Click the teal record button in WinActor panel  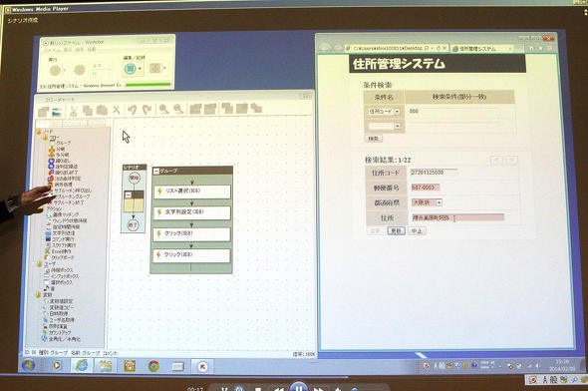(130, 69)
